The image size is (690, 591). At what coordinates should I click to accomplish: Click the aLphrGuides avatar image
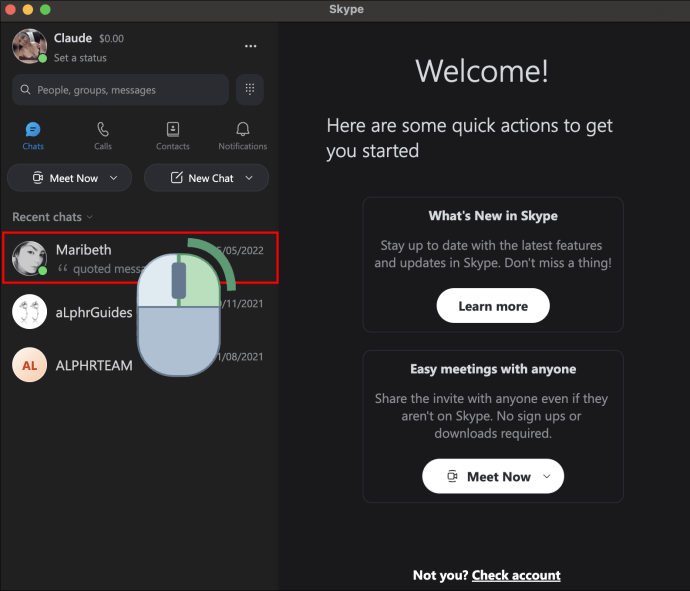point(29,312)
